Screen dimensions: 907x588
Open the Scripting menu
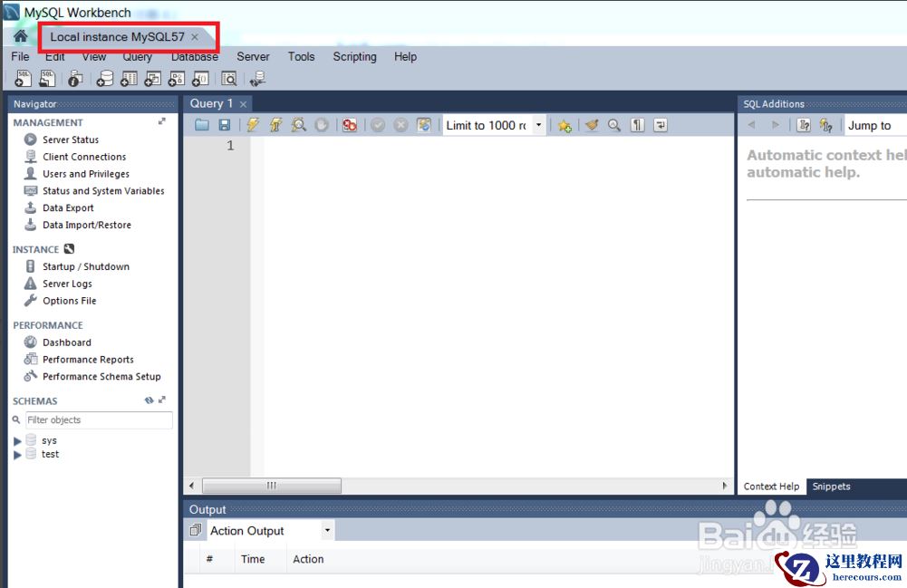(x=354, y=57)
